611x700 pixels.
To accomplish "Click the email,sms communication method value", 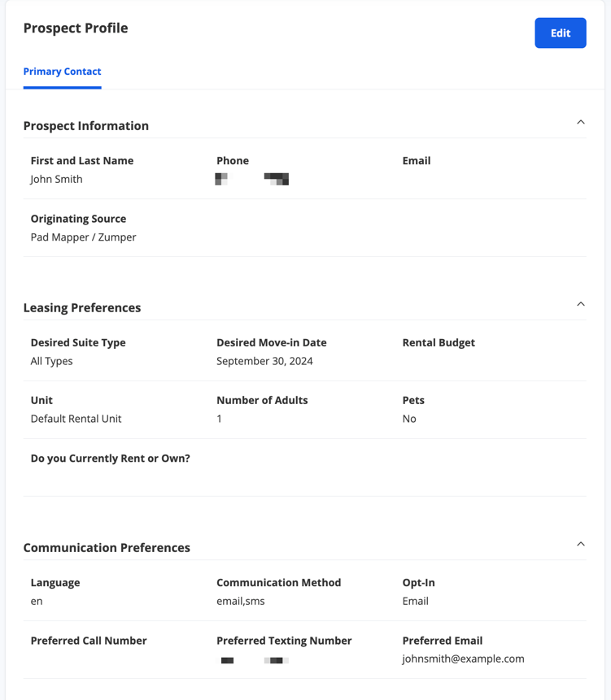I will [240, 601].
